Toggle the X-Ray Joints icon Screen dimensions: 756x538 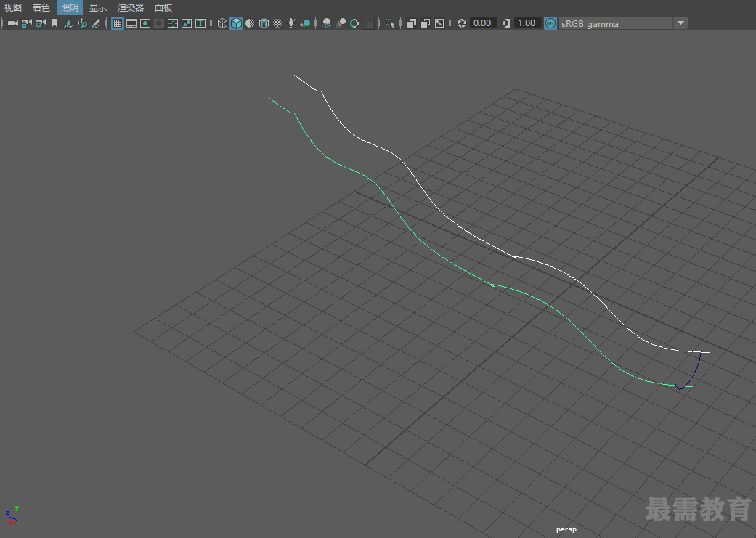pyautogui.click(x=439, y=23)
